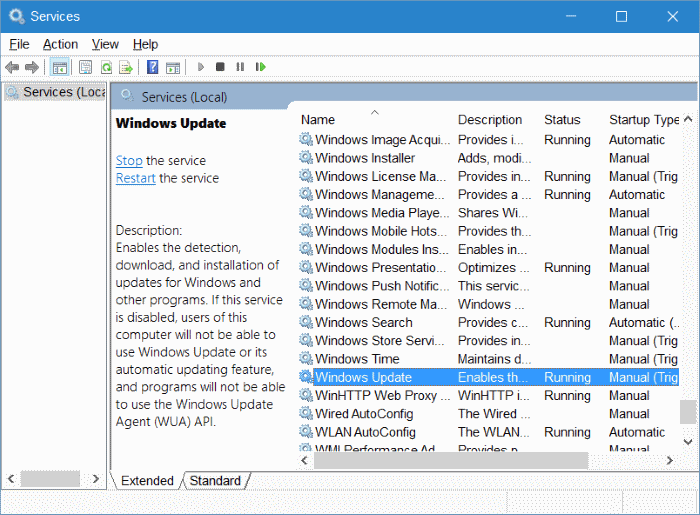Select Services (Local) in left tree
Viewport: 700px width, 515px height.
click(56, 92)
